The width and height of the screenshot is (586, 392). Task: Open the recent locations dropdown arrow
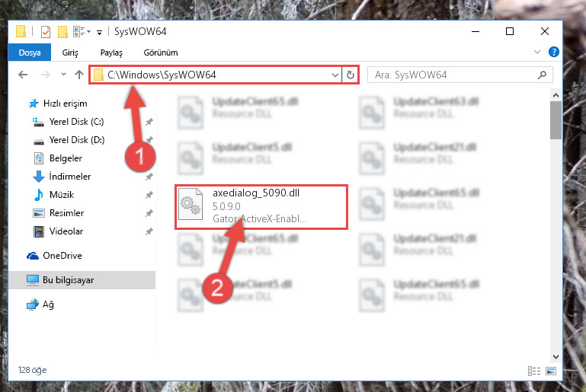coord(63,75)
